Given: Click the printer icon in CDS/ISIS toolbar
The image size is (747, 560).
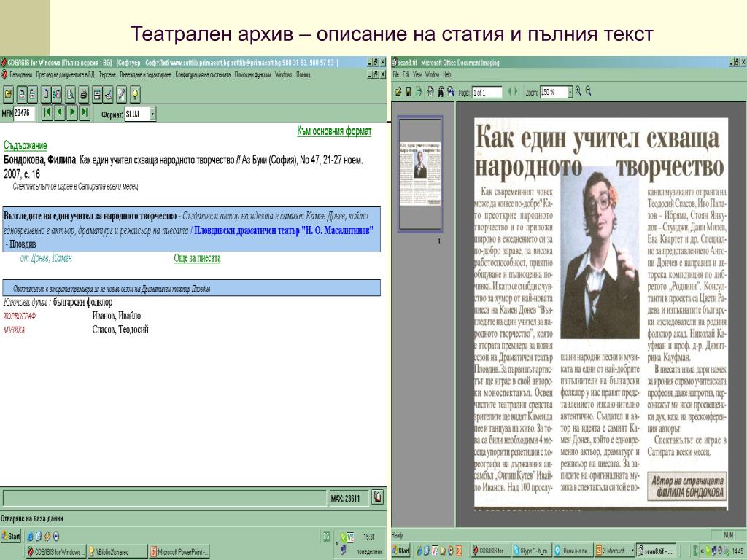Looking at the screenshot, I should click(84, 94).
